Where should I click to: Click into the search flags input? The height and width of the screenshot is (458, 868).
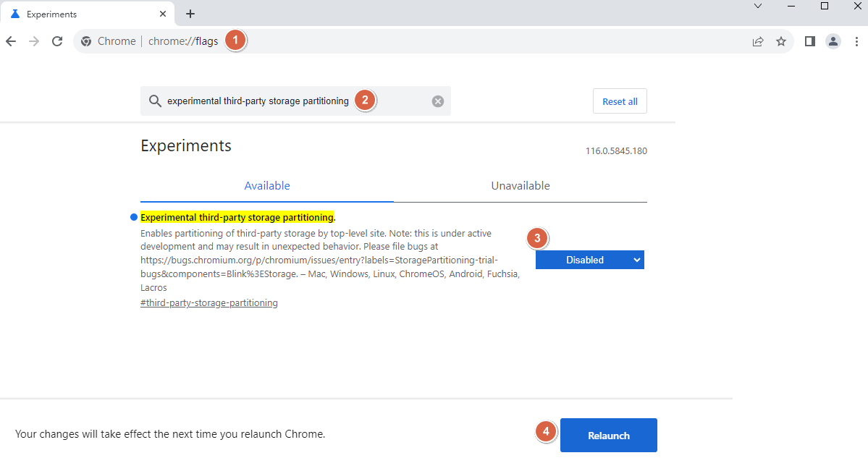(295, 101)
